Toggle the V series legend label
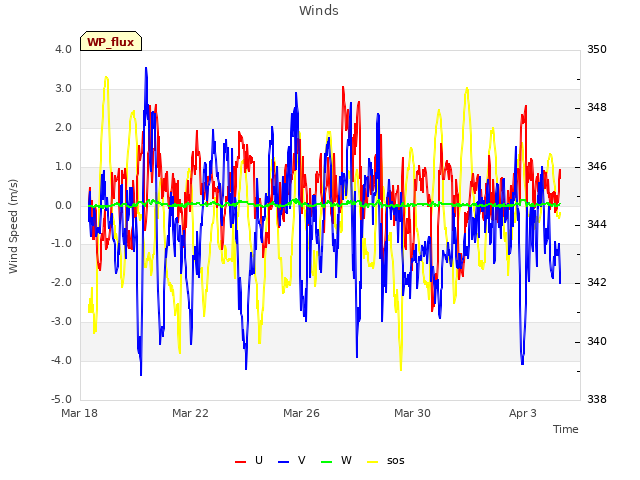Screen dimensions: 640x480 click(302, 460)
